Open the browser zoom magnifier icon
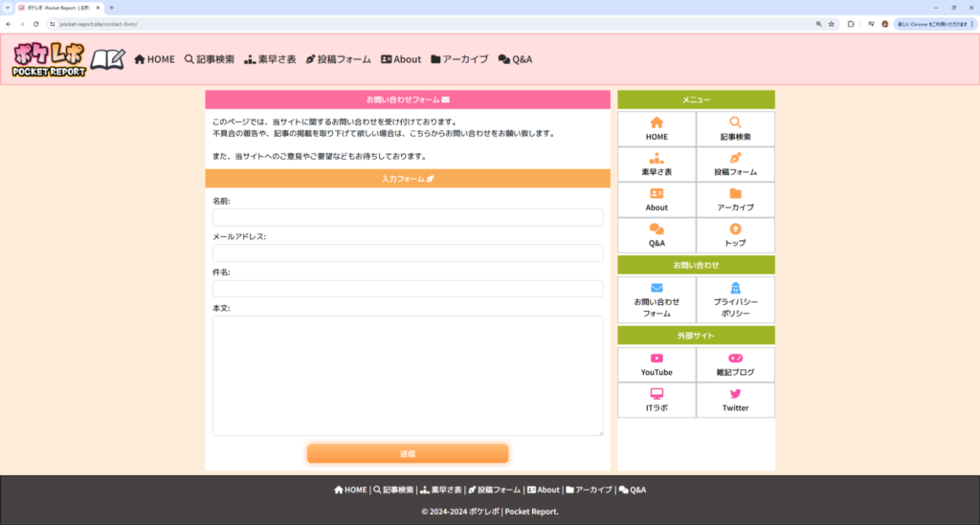Screen dimensions: 980x525 tap(819, 24)
